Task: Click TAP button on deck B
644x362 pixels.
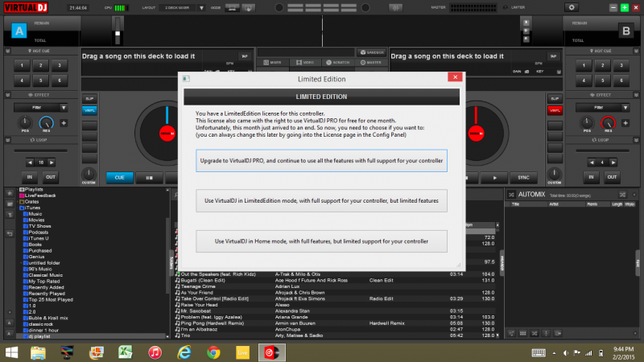Action: click(x=553, y=56)
